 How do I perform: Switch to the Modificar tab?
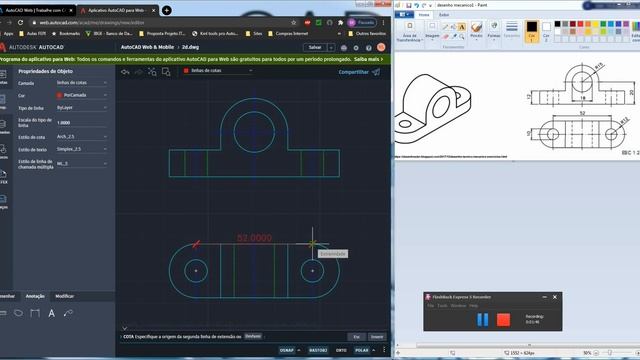pos(64,296)
